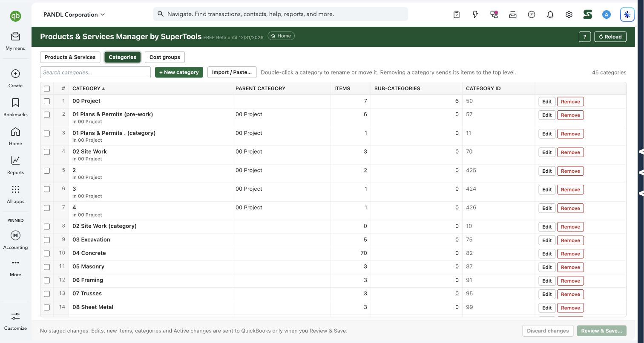Click the + New category button

pyautogui.click(x=179, y=72)
